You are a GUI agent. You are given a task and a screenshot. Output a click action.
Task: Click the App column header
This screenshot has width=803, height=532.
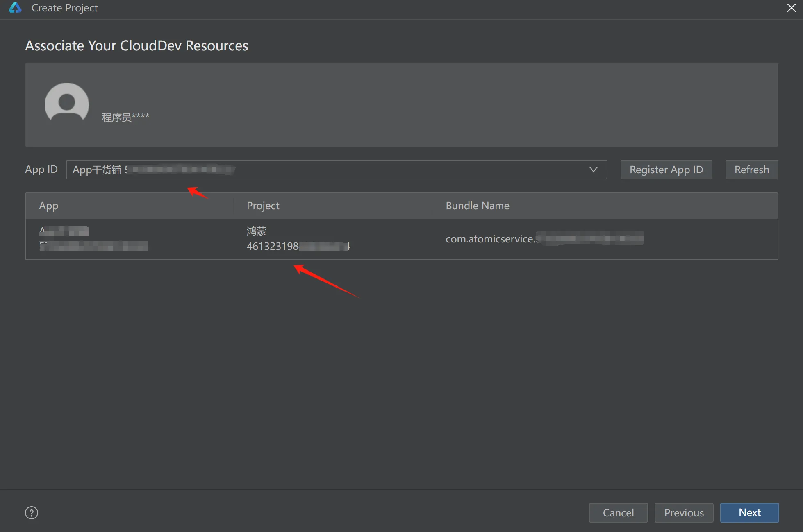tap(48, 206)
